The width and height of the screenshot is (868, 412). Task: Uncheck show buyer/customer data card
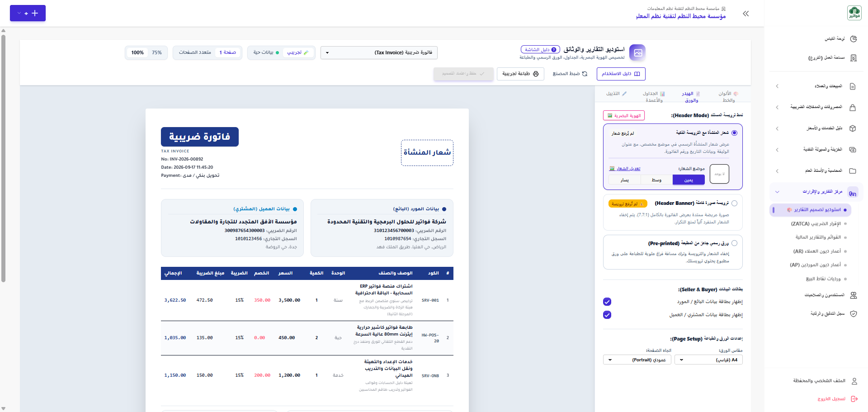coord(607,315)
